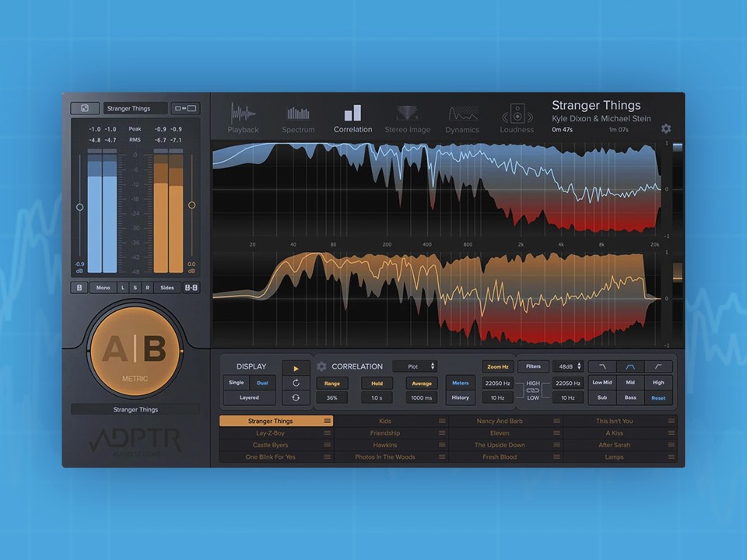Open the Stereo Image view
The image size is (747, 560).
[407, 118]
